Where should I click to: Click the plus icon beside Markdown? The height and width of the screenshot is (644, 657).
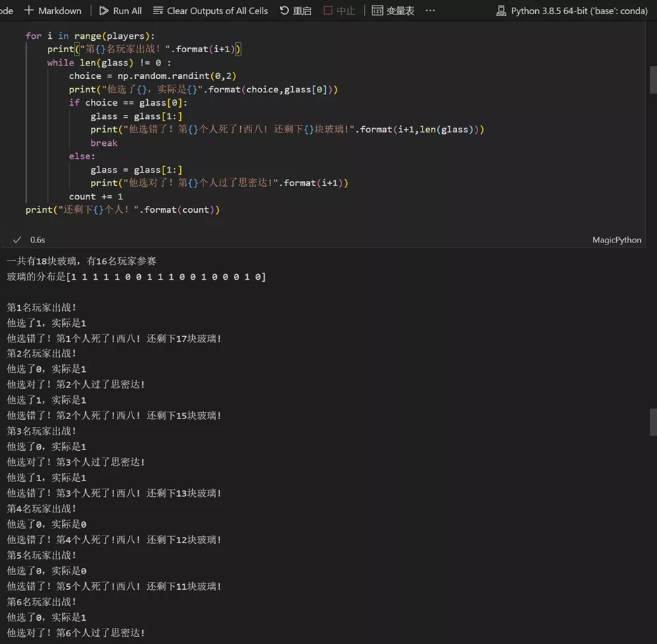point(28,10)
